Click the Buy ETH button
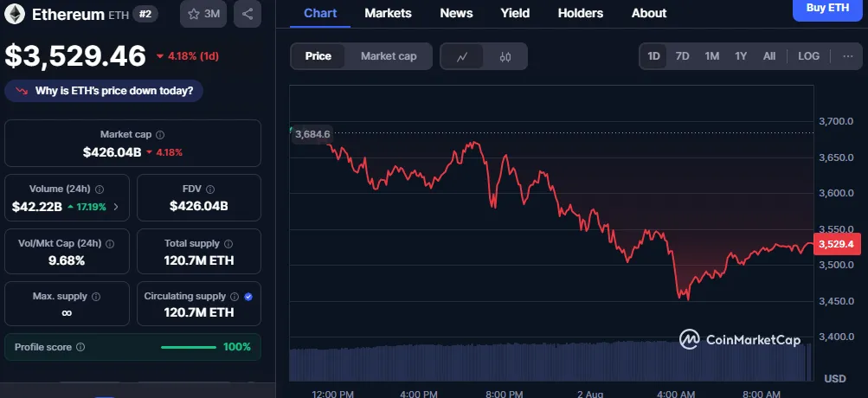This screenshot has height=398, width=868. pyautogui.click(x=826, y=8)
